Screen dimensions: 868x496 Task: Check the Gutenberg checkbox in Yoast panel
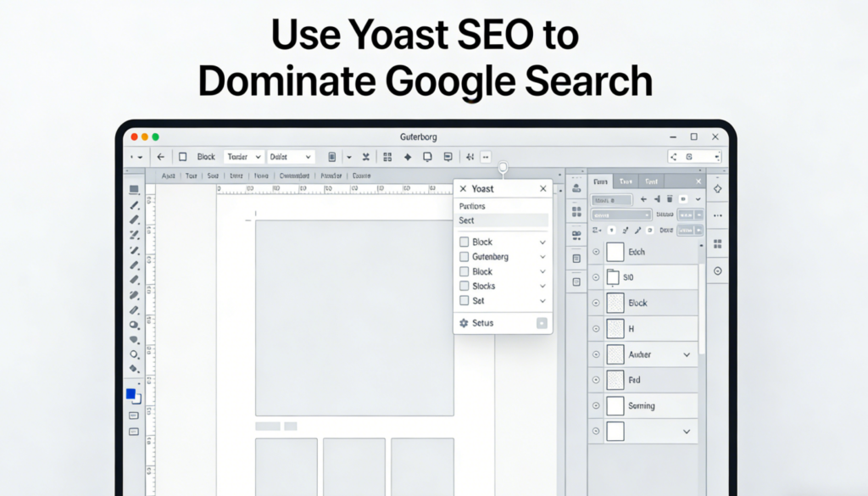(x=464, y=257)
